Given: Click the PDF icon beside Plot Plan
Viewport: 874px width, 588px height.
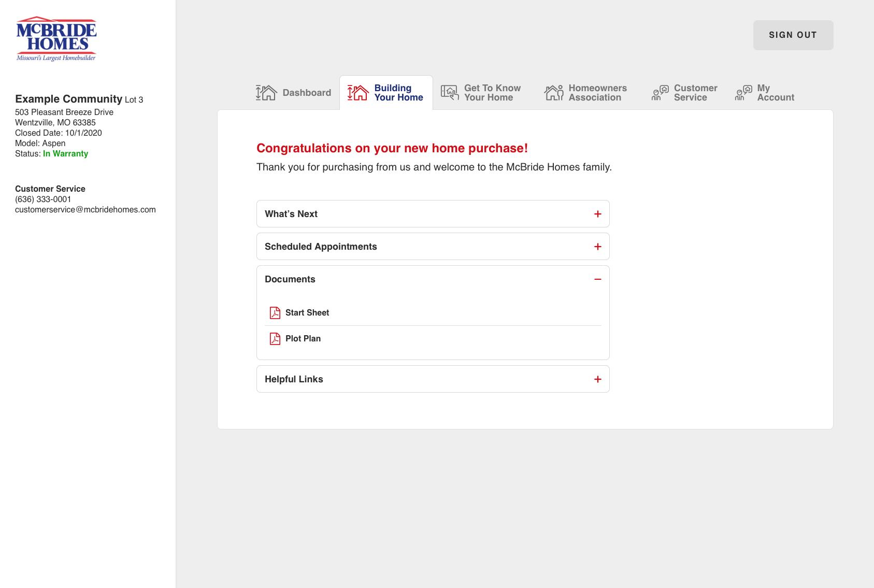Looking at the screenshot, I should pos(275,339).
